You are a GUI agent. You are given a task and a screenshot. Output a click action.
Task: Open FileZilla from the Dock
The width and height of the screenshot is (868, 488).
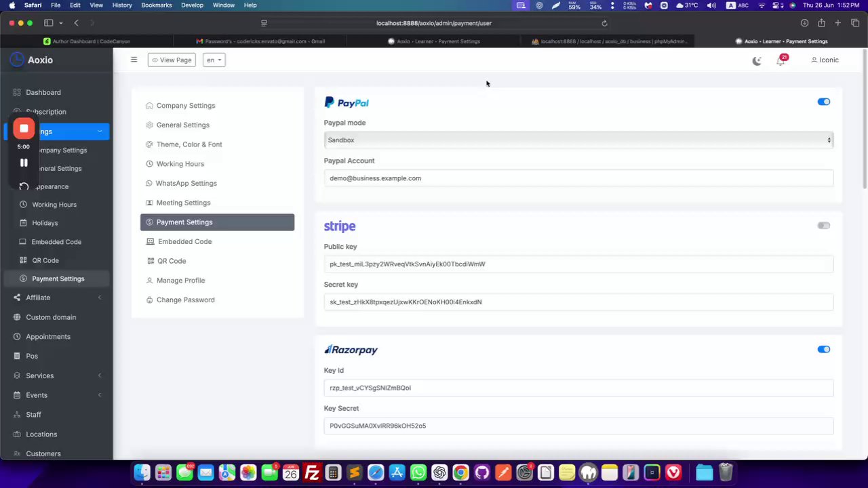[312, 472]
